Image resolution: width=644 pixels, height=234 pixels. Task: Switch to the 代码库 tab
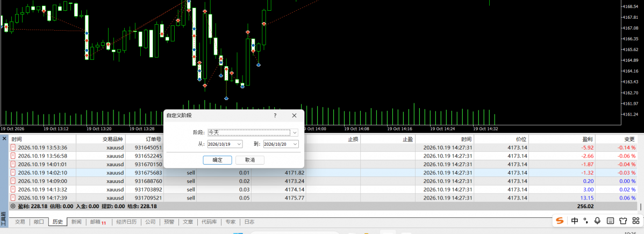click(210, 222)
